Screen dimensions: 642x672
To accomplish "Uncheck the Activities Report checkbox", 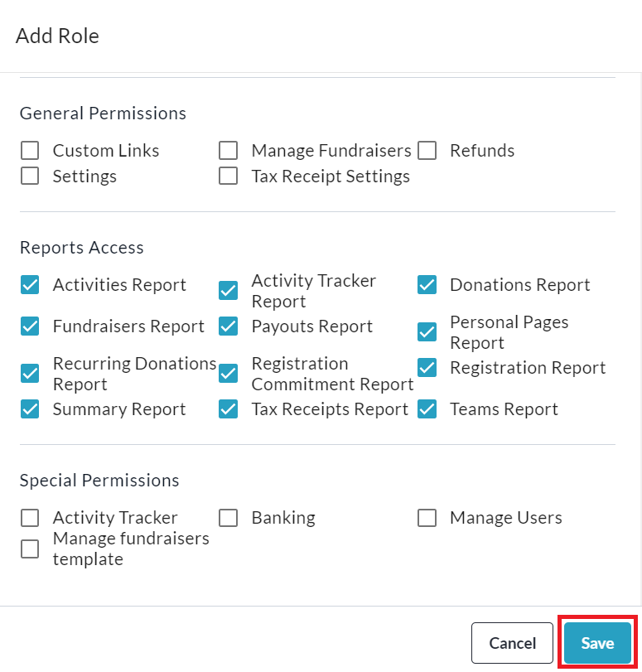I will 30,285.
